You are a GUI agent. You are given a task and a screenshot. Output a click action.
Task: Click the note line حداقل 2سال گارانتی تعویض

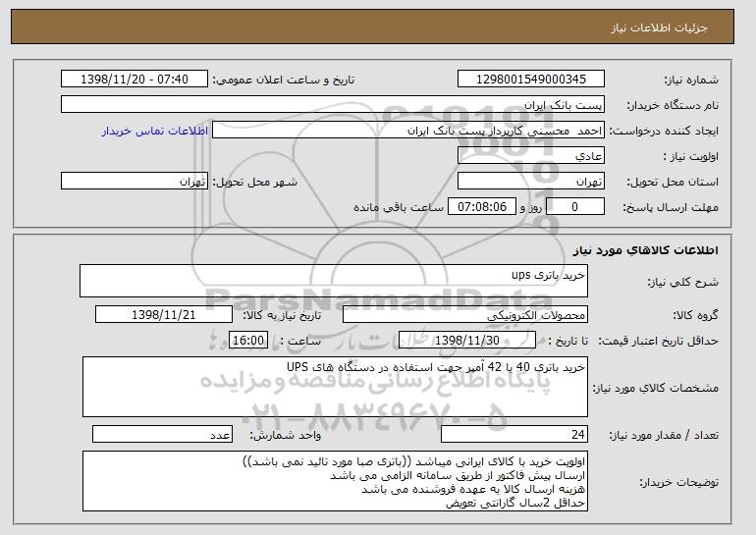pos(515,504)
